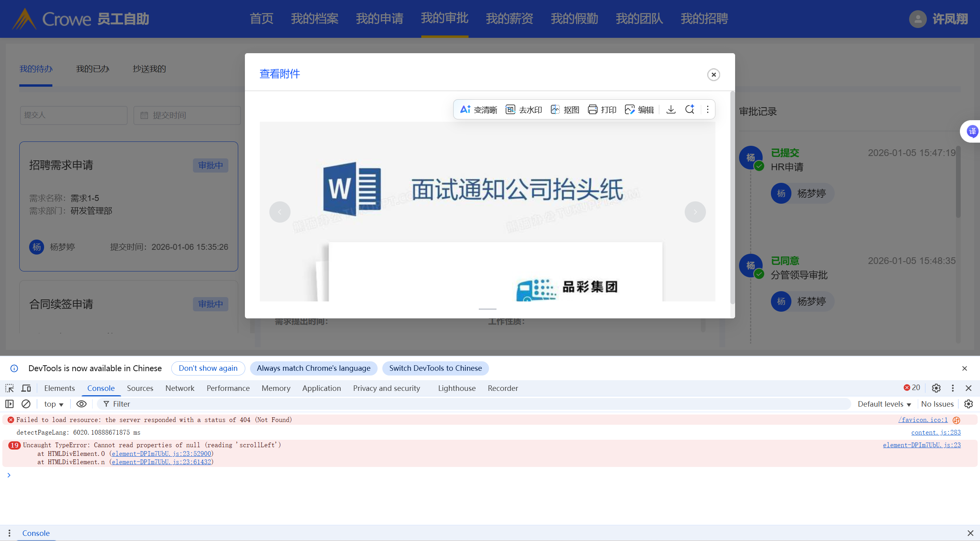Switch to the Network tab in DevTools

coord(180,388)
